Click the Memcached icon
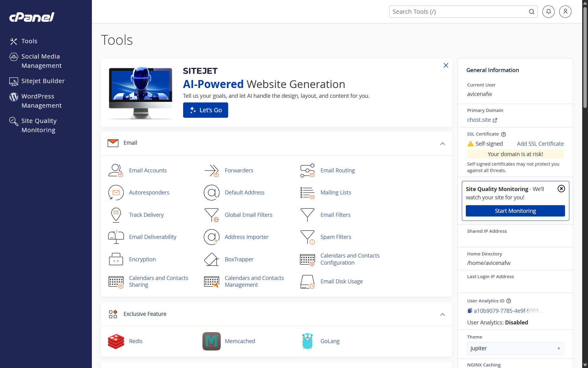The height and width of the screenshot is (368, 588). click(211, 341)
